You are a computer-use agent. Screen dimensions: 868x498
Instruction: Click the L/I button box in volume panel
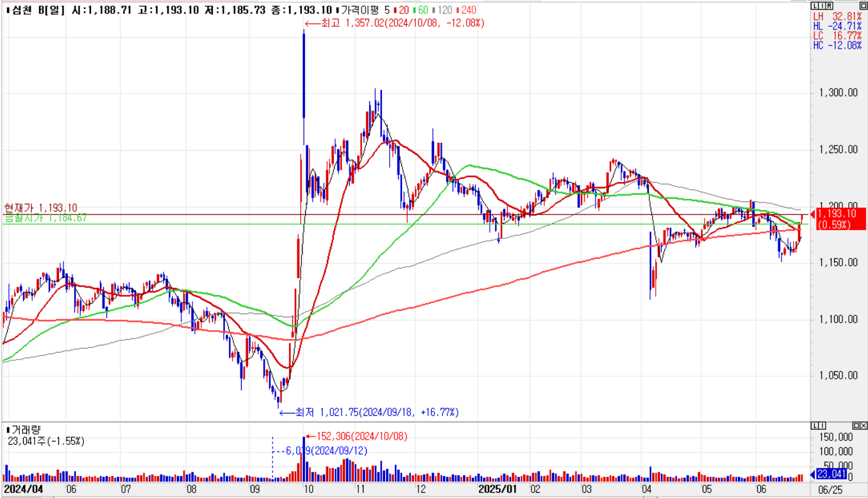pyautogui.click(x=817, y=426)
